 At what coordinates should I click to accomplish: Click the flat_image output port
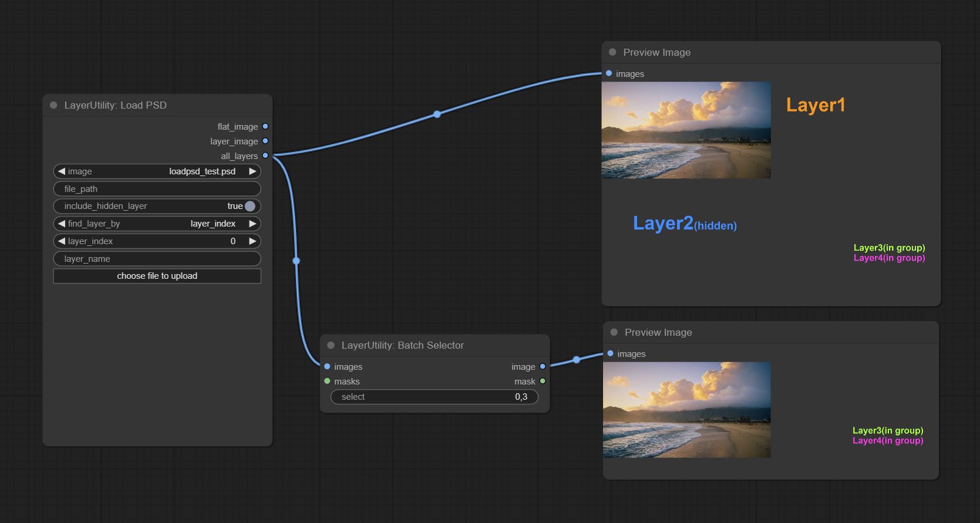coord(265,126)
